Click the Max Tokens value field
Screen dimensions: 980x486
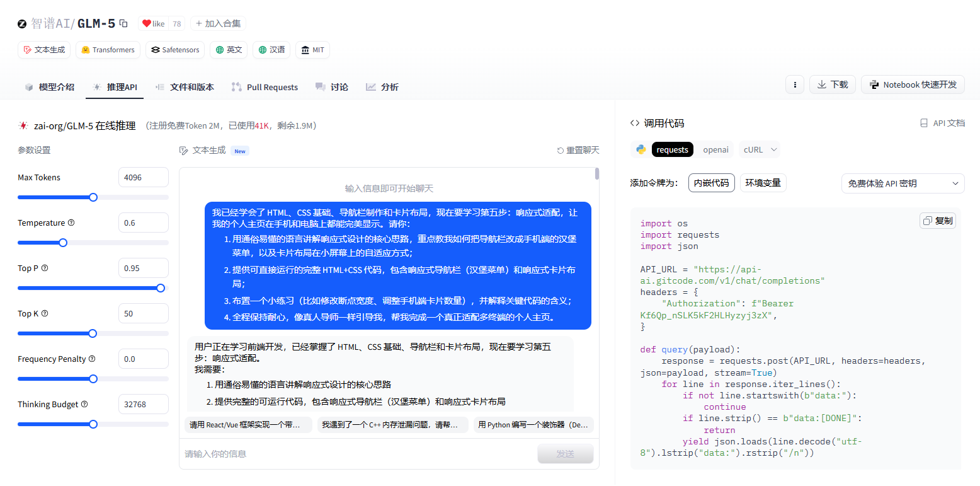[144, 177]
